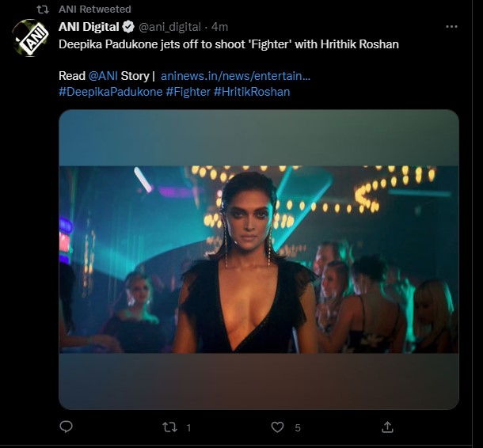
Task: Select the #HritikRoshan hashtag
Action: pyautogui.click(x=252, y=92)
